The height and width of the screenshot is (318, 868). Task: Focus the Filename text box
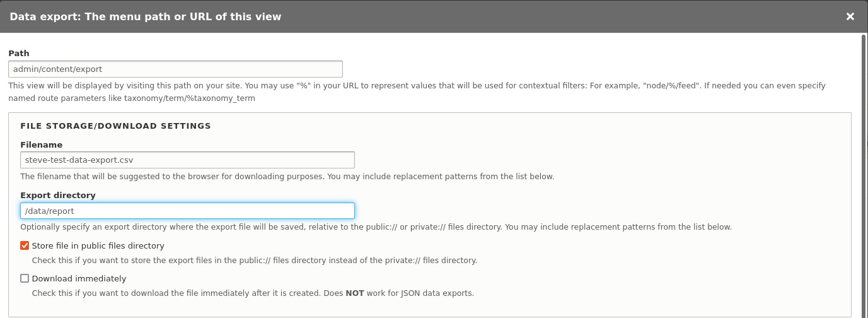(187, 160)
